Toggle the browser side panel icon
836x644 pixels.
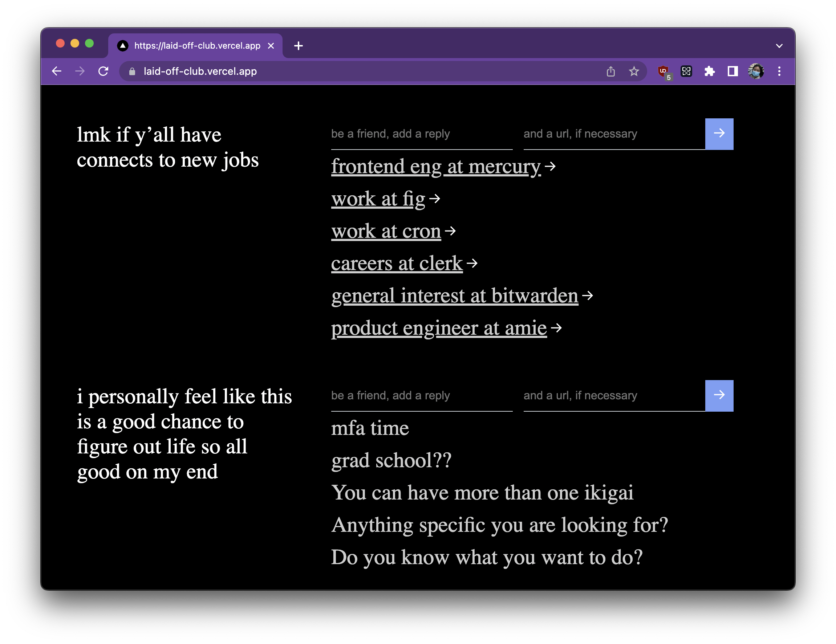click(x=732, y=71)
